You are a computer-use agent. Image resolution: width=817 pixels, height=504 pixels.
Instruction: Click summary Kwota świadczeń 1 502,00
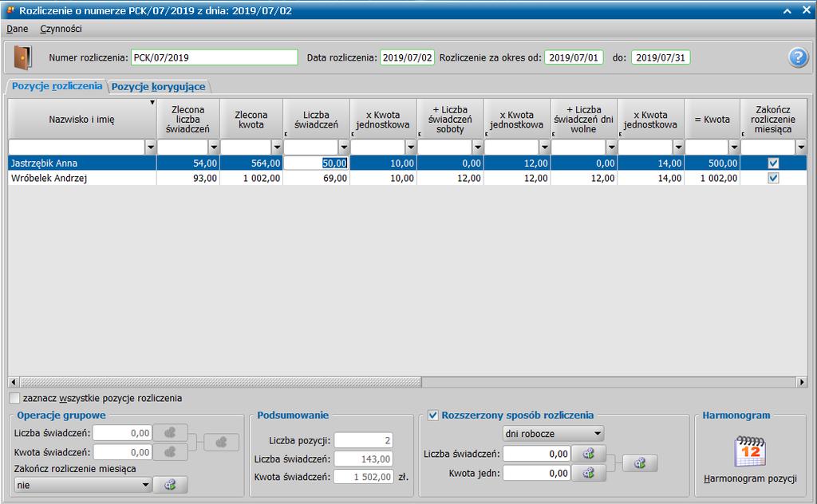363,476
